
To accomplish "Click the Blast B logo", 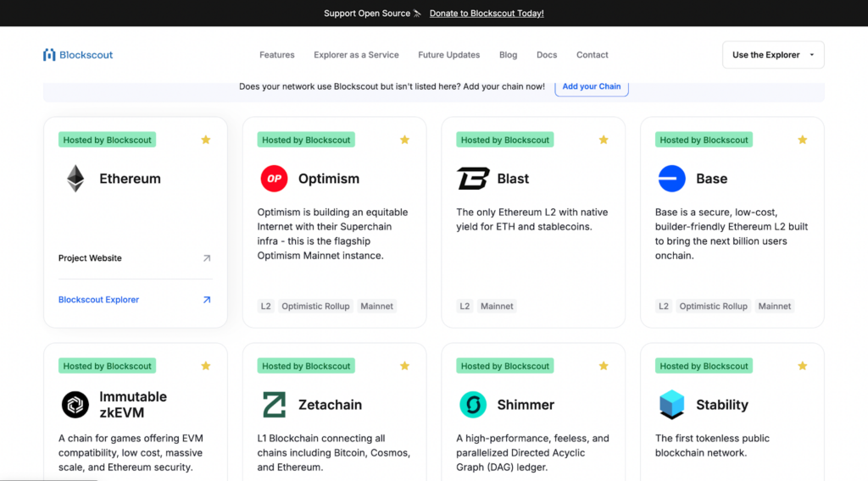I will coord(473,179).
